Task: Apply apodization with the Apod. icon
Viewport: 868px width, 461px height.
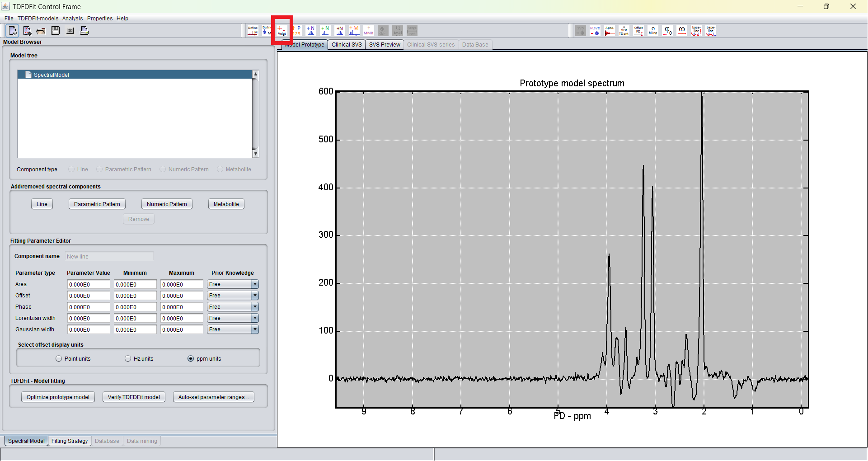Action: coord(610,31)
